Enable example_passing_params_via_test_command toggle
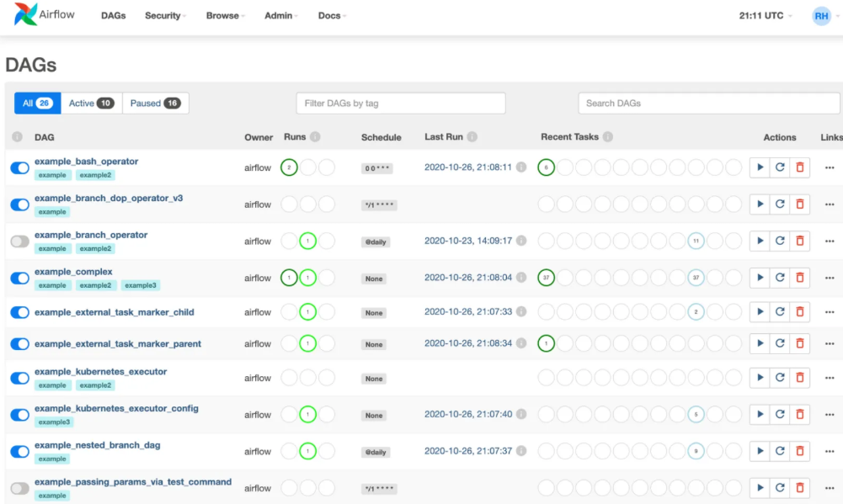Image resolution: width=843 pixels, height=504 pixels. pos(20,488)
